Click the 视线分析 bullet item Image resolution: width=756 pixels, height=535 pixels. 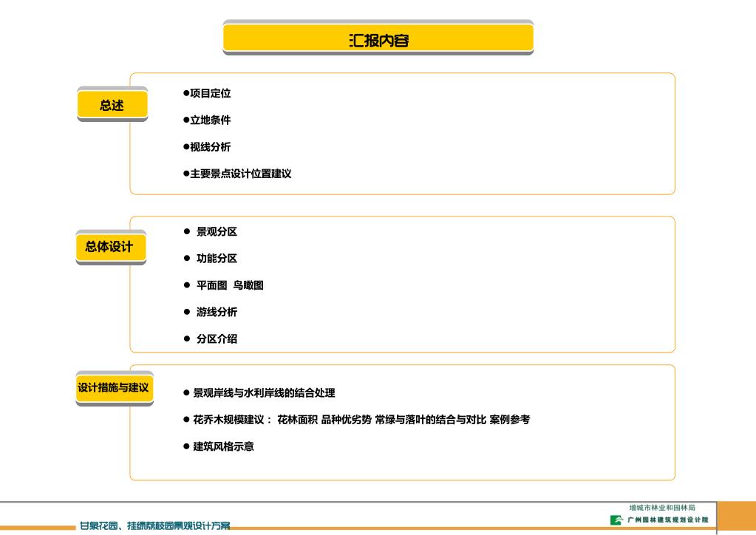click(x=208, y=147)
